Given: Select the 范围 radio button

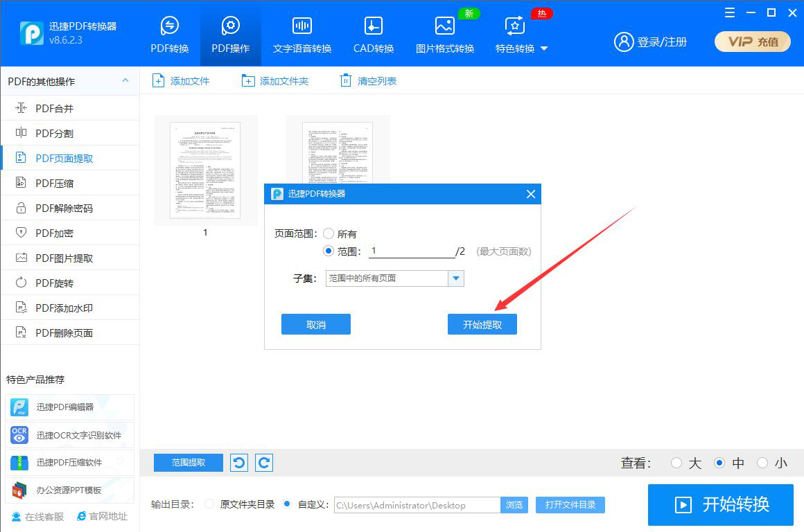Looking at the screenshot, I should click(x=329, y=251).
